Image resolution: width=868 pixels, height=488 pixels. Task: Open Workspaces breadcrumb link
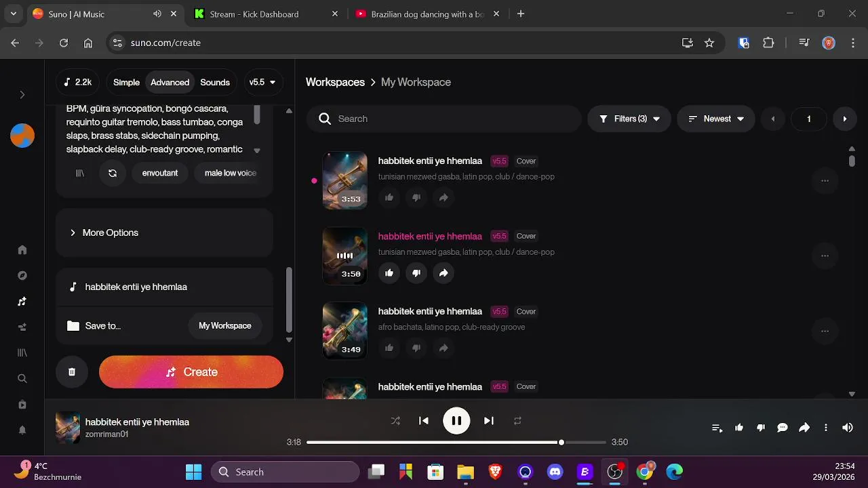click(335, 82)
